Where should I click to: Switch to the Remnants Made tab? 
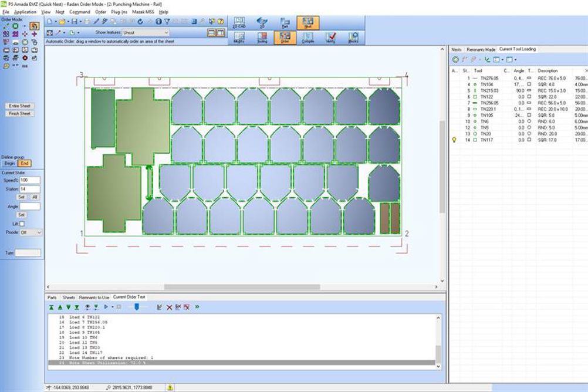481,49
